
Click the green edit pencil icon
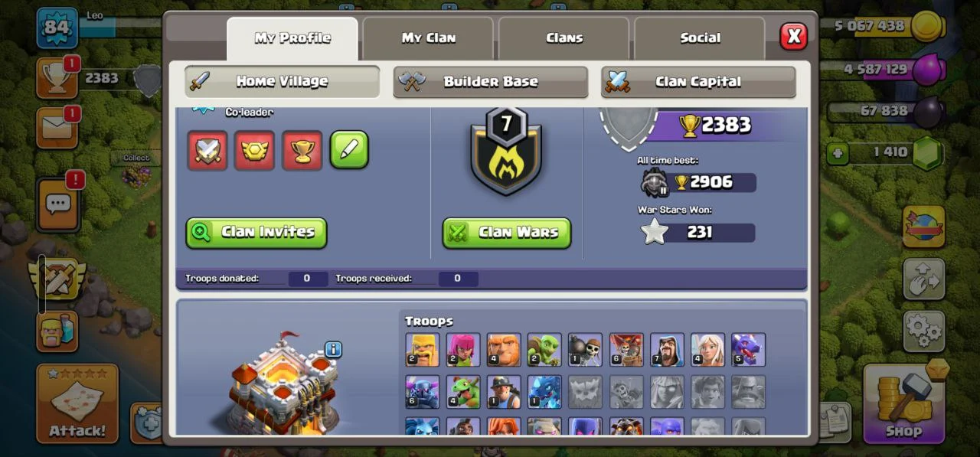click(349, 150)
